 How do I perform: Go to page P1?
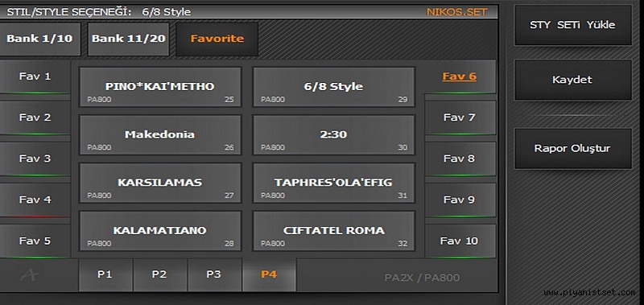pyautogui.click(x=105, y=274)
